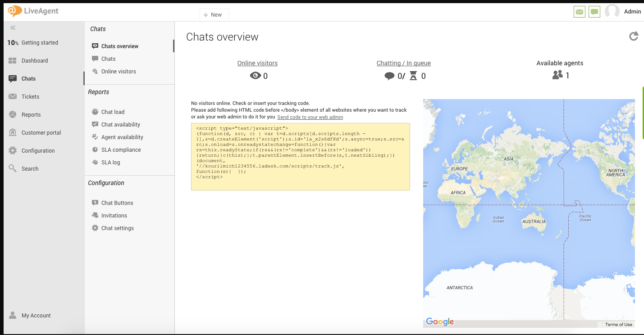Image resolution: width=644 pixels, height=335 pixels.
Task: Go to Dashboard in the sidebar
Action: [x=34, y=61]
